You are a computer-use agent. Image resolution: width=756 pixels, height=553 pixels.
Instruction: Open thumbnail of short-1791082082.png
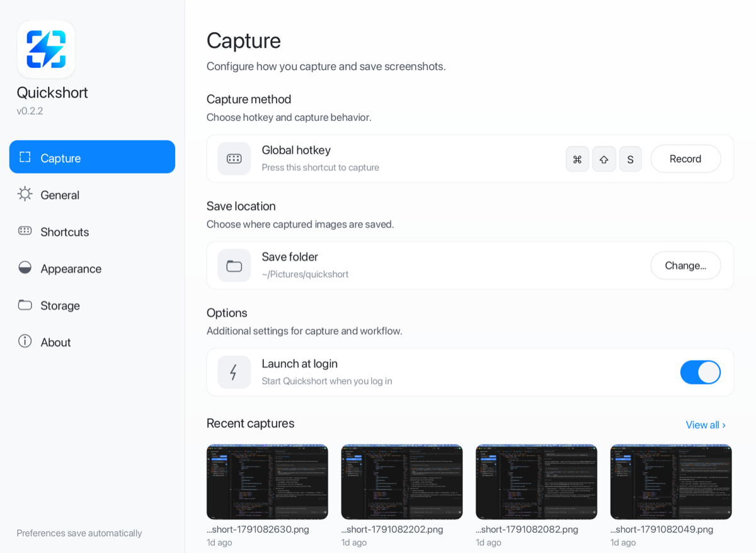pos(536,482)
